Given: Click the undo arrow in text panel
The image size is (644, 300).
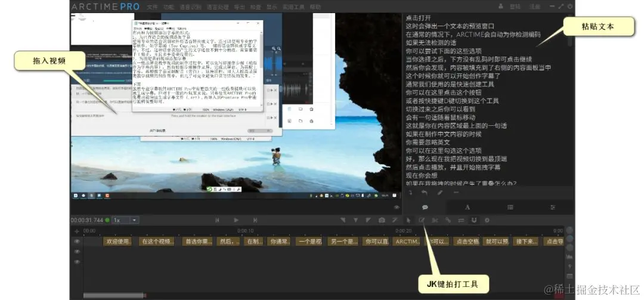Looking at the screenshot, I should click(x=425, y=192).
